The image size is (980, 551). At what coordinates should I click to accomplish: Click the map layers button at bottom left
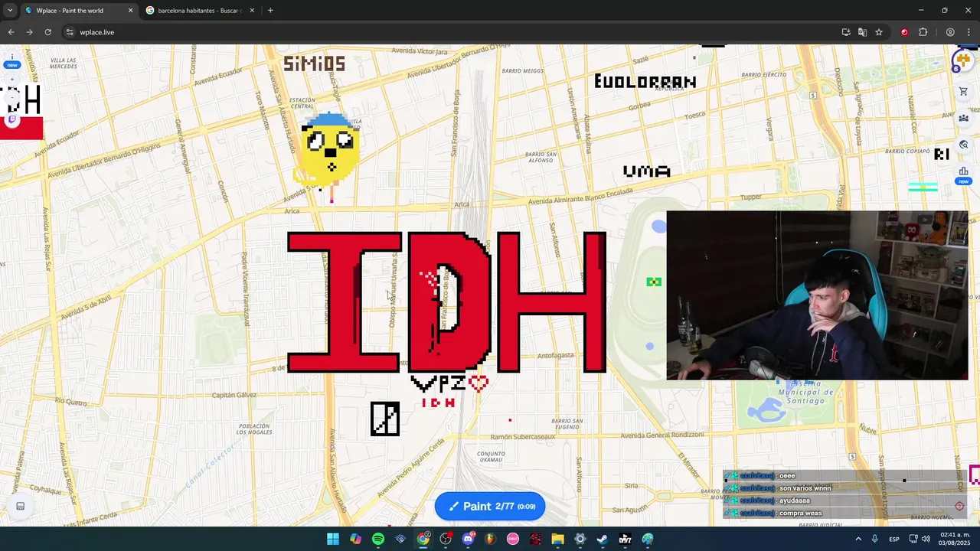tap(21, 506)
